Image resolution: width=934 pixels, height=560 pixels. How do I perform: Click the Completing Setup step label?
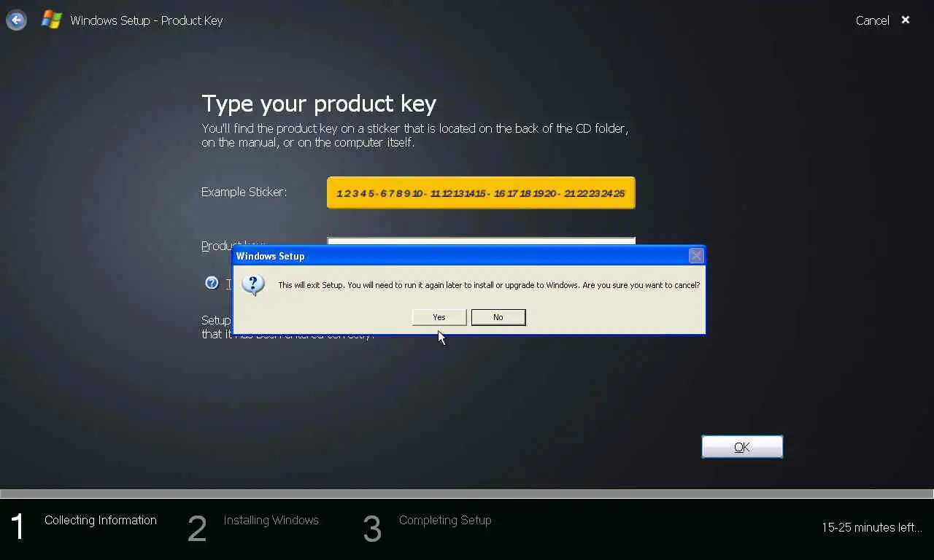point(445,520)
